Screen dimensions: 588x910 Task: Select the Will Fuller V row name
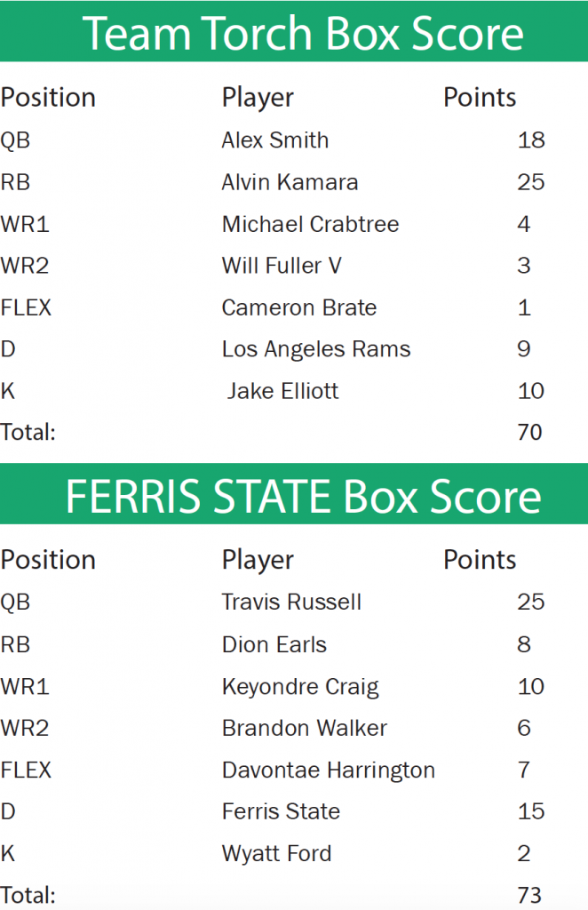coord(282,266)
